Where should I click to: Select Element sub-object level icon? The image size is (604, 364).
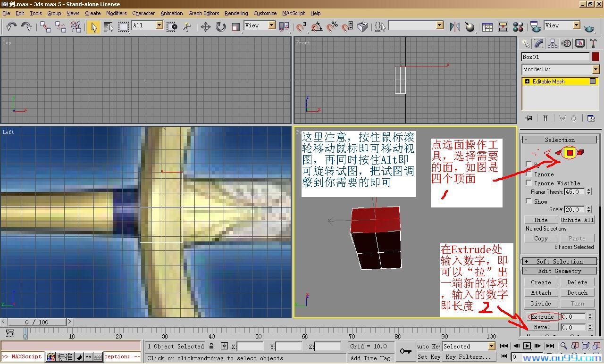[581, 152]
